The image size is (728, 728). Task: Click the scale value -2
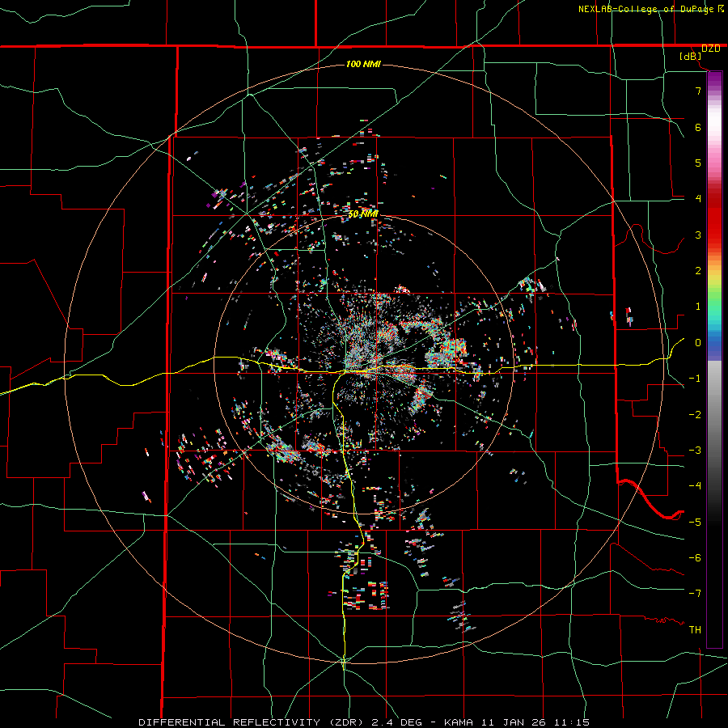click(695, 415)
